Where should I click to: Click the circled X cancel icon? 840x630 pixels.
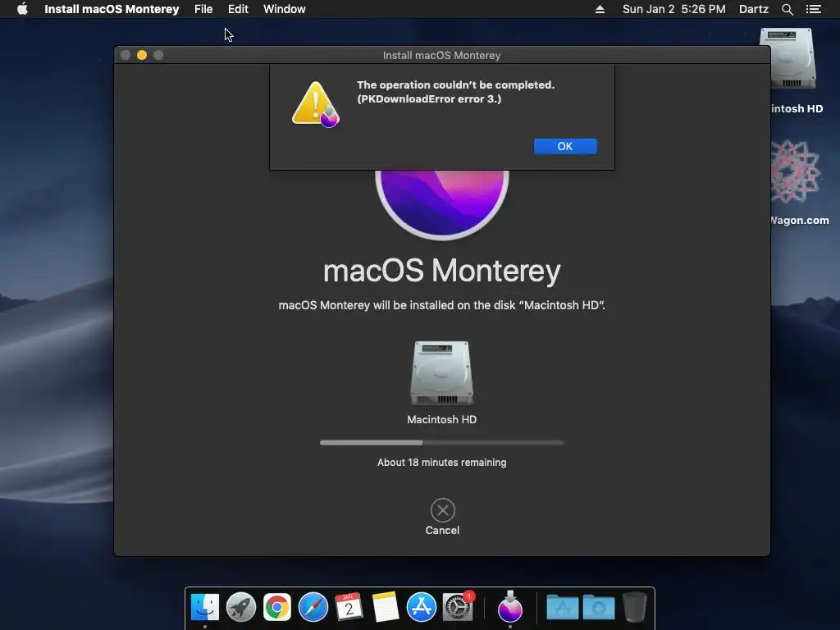[442, 510]
